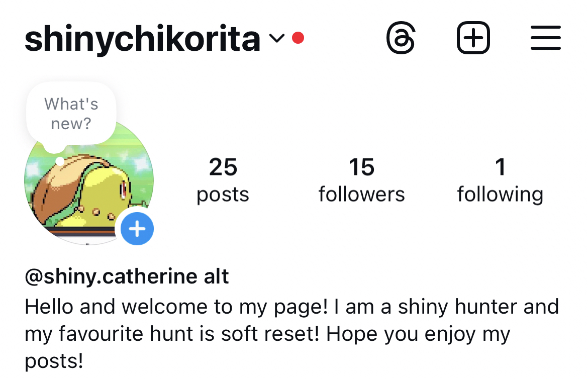Tap the number 15 above followers
Viewport: 588px width, 379px height.
(x=361, y=167)
